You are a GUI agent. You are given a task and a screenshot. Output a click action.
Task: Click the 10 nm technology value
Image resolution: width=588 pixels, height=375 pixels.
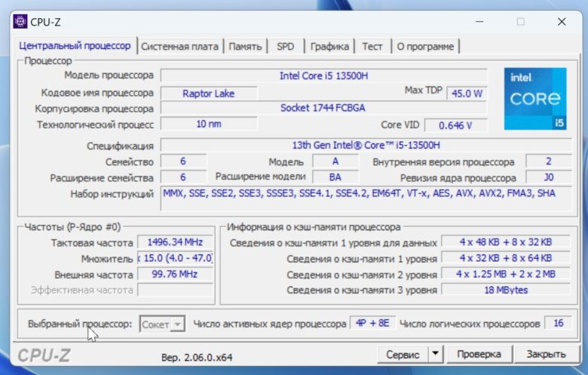coord(209,124)
